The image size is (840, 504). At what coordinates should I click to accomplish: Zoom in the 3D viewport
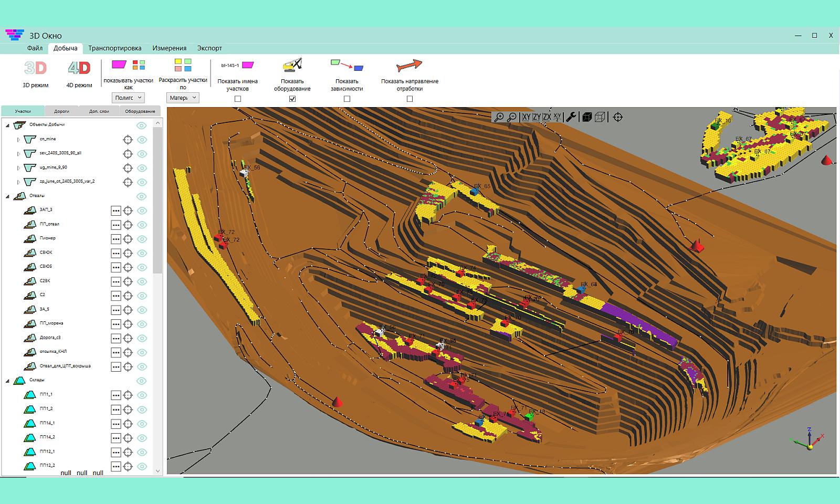pos(499,117)
